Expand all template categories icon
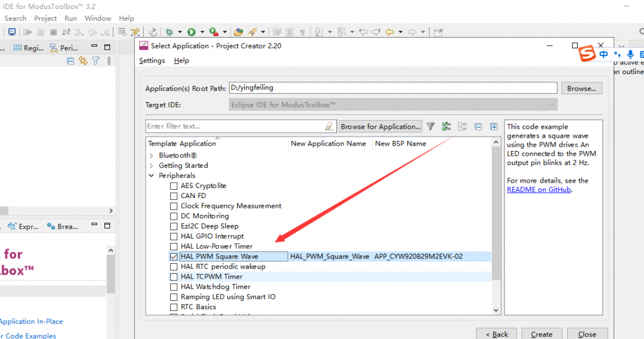This screenshot has height=339, width=644. [494, 127]
